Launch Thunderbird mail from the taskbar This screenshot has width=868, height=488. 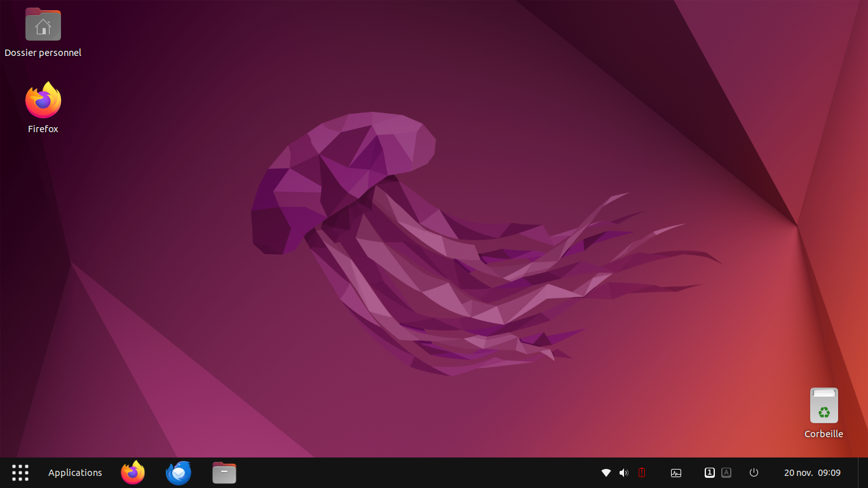(179, 473)
